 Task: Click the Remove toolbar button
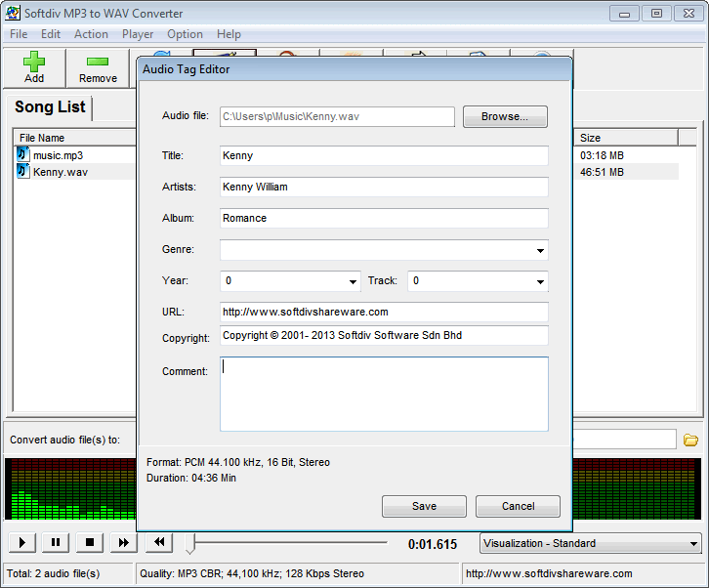pyautogui.click(x=98, y=67)
